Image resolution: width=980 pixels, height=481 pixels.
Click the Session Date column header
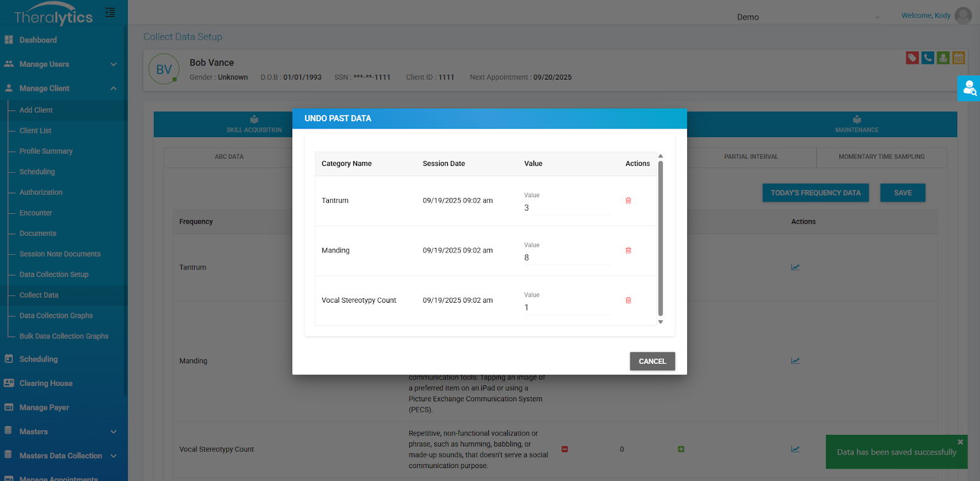point(443,164)
